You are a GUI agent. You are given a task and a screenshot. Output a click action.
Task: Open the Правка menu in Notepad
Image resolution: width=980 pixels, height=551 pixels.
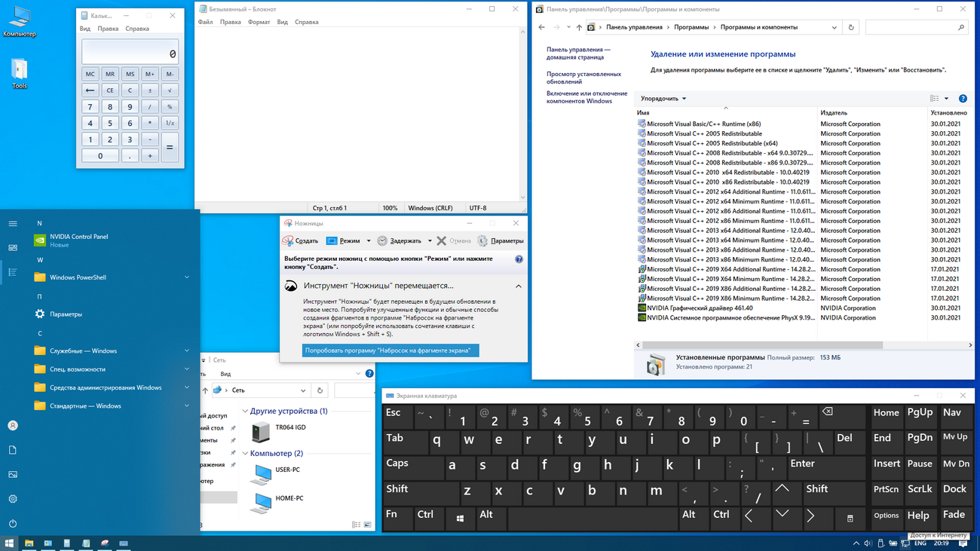tap(230, 22)
